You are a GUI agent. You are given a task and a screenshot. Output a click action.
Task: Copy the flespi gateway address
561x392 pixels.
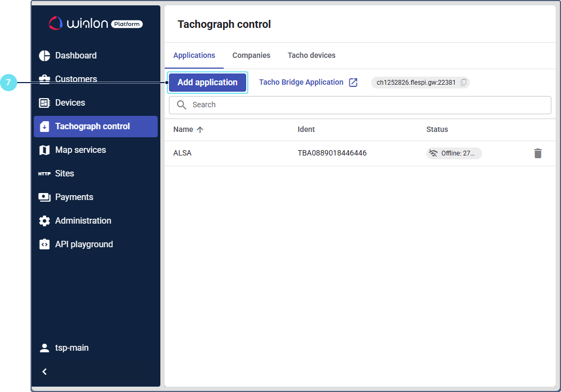click(x=464, y=83)
